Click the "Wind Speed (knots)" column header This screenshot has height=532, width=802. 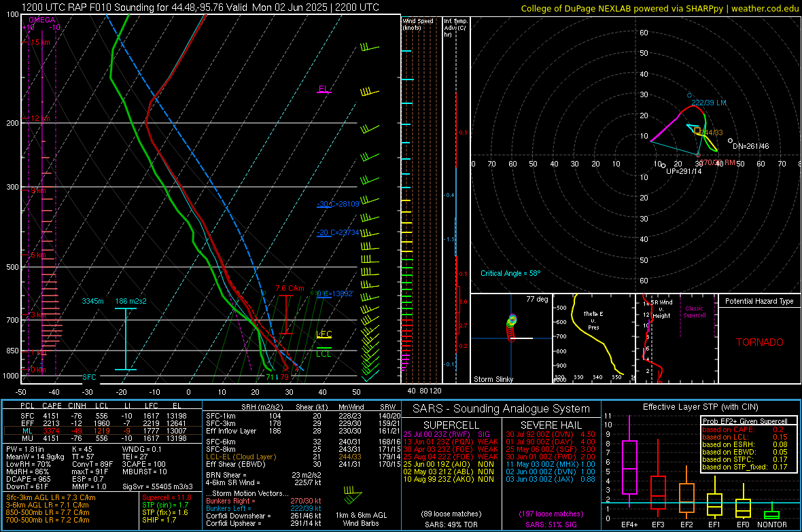tap(418, 24)
